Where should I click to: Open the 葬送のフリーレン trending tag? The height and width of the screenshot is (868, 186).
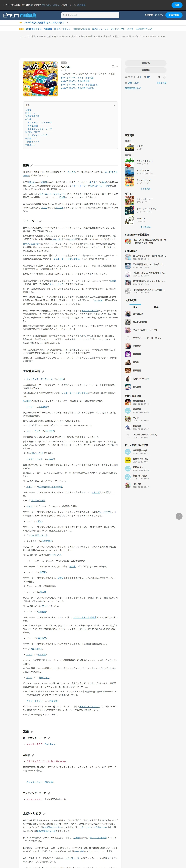pyautogui.click(x=100, y=29)
